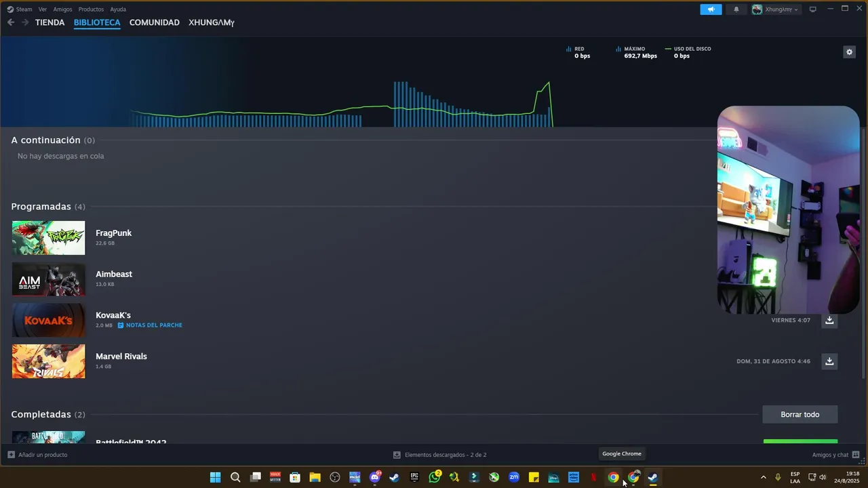Open the KovaaK's title
868x488 pixels.
coord(113,315)
